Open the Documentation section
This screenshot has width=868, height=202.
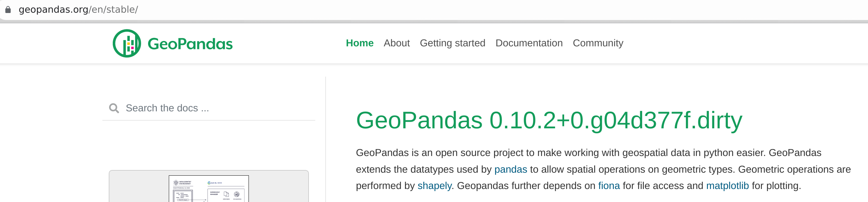point(529,43)
